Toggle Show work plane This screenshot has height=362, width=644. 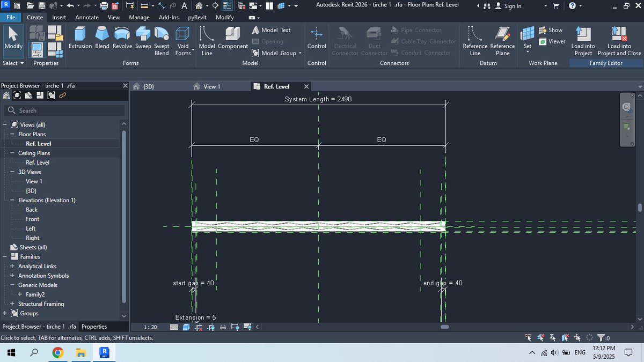pyautogui.click(x=551, y=30)
